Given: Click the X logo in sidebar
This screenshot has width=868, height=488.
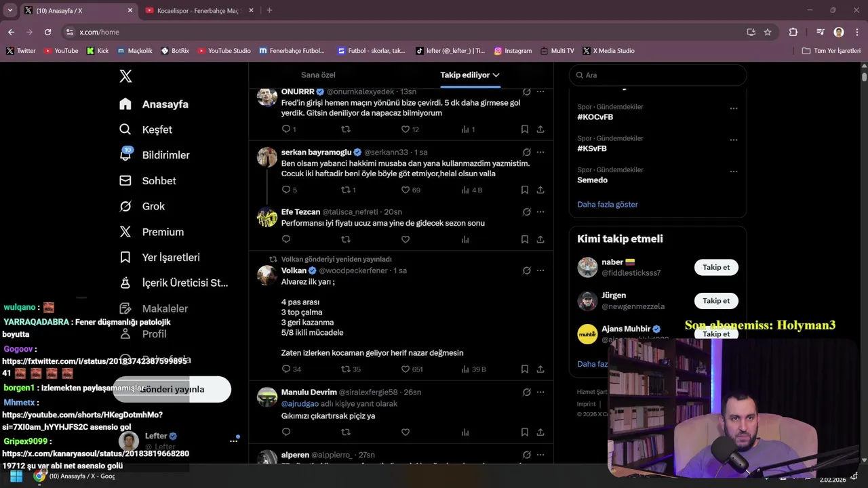Looking at the screenshot, I should 125,76.
